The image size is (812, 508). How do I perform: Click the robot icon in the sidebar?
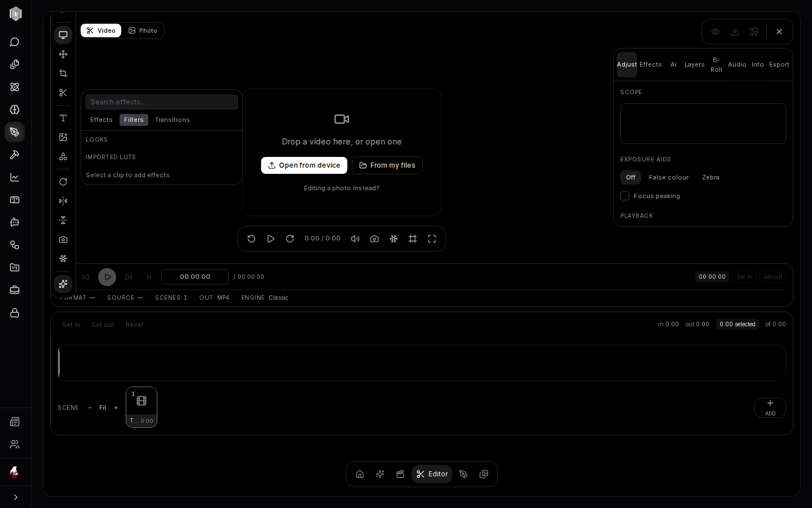(15, 222)
